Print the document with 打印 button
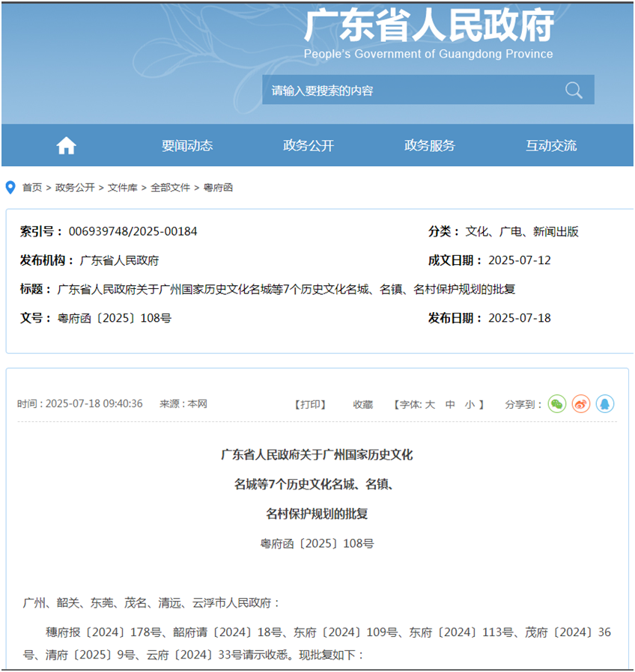Screen dimensions: 635x672 (310, 404)
